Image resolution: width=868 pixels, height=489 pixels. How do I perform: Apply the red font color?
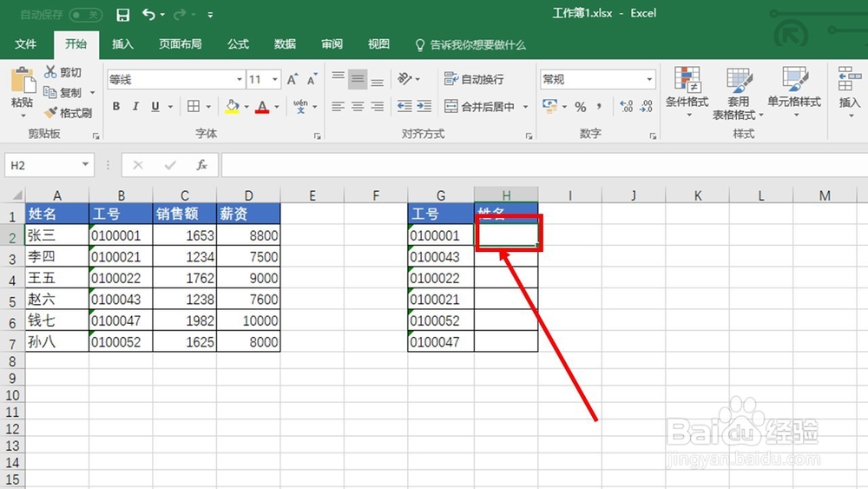click(262, 106)
